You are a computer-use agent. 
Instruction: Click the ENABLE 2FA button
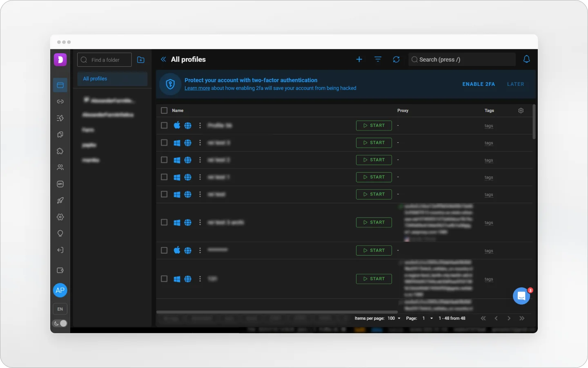[x=479, y=84]
